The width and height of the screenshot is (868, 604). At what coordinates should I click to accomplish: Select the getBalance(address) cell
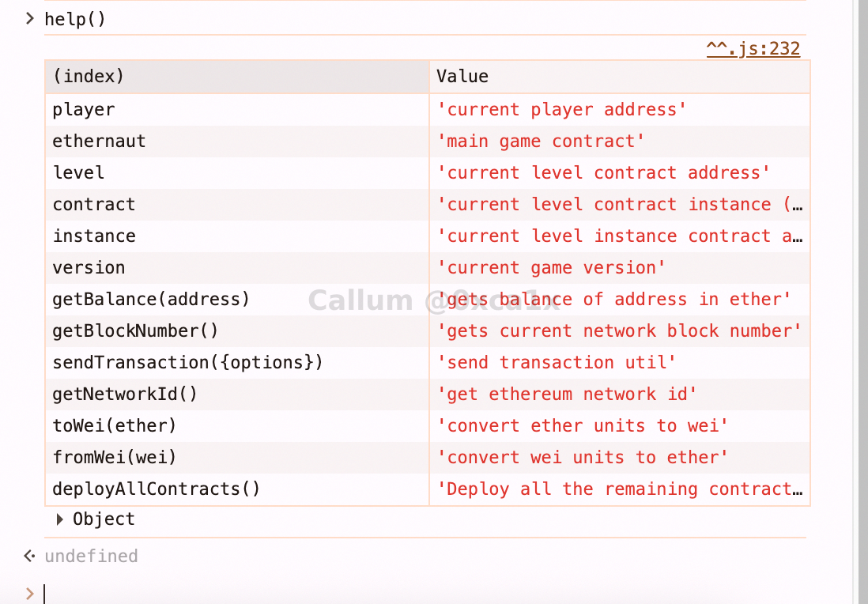[x=237, y=299]
